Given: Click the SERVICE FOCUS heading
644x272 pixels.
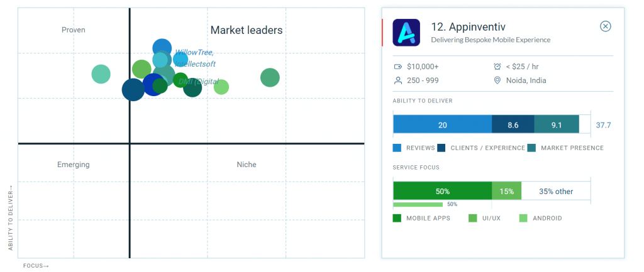Looking at the screenshot, I should point(416,167).
